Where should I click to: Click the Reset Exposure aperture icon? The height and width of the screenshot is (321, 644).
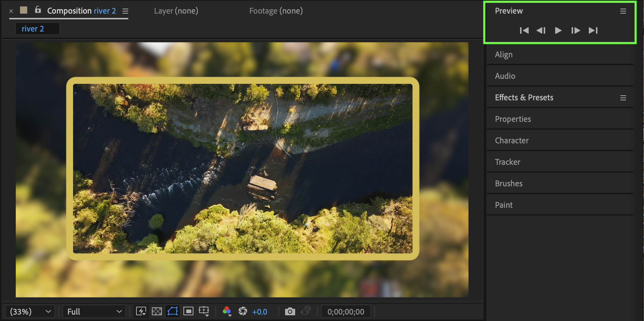tap(243, 311)
